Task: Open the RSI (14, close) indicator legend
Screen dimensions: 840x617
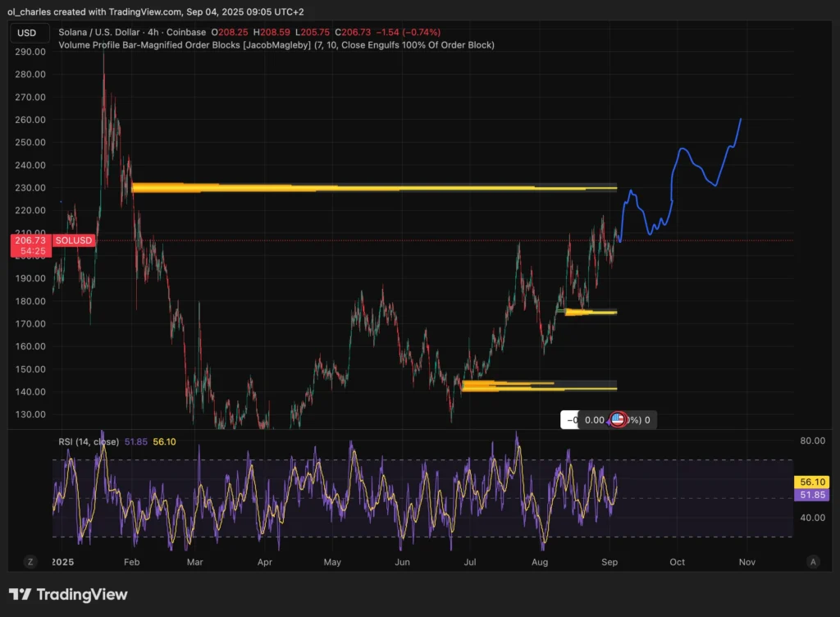Action: pyautogui.click(x=89, y=441)
